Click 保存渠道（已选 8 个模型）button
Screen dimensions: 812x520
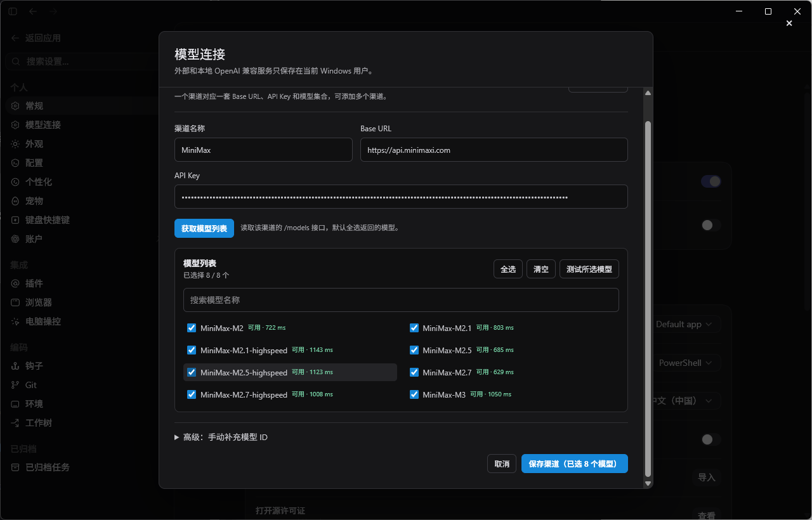coord(575,464)
